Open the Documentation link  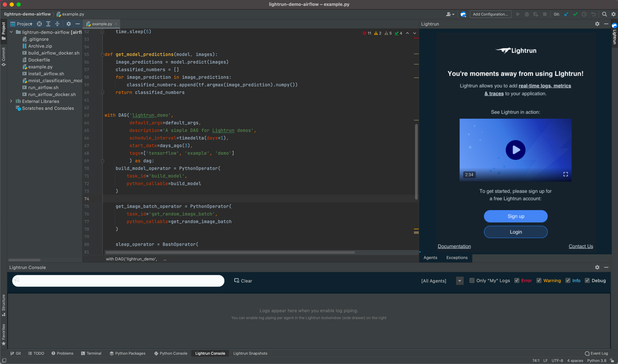454,246
